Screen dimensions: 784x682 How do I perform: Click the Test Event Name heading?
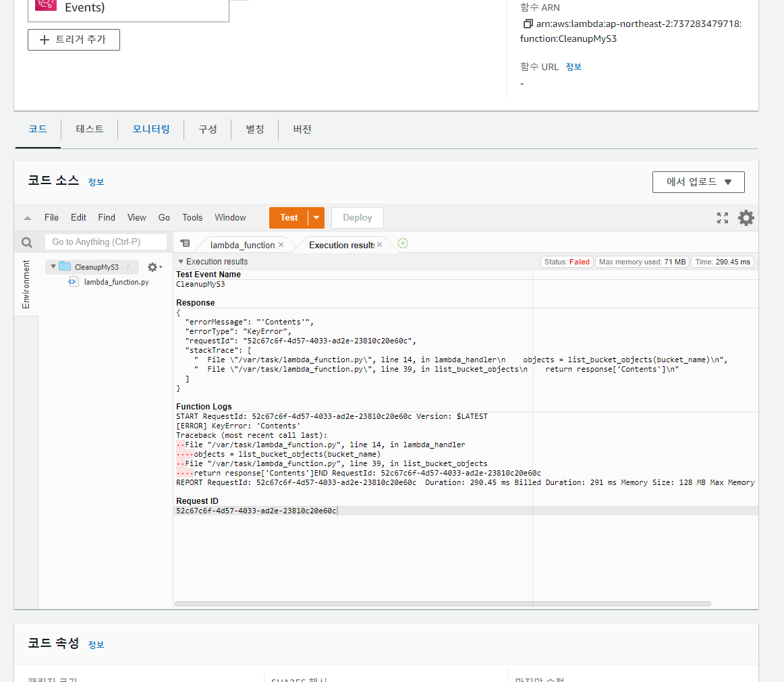[208, 275]
